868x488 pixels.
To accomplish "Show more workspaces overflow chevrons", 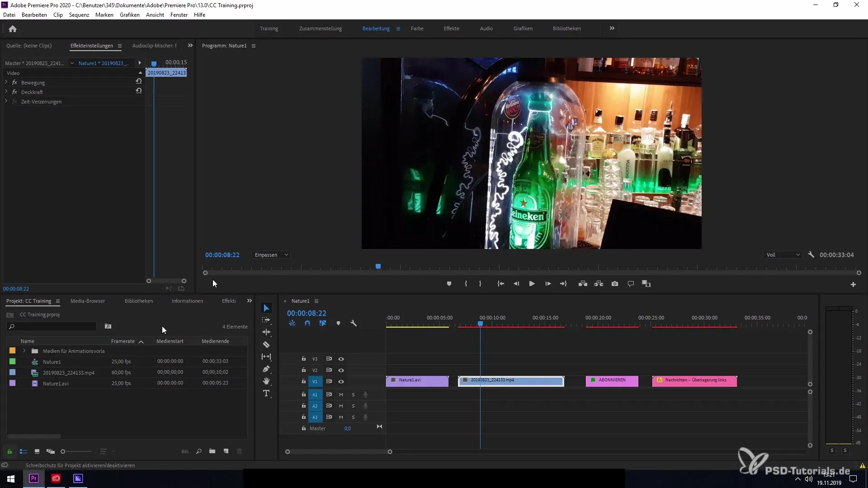I will (x=612, y=28).
